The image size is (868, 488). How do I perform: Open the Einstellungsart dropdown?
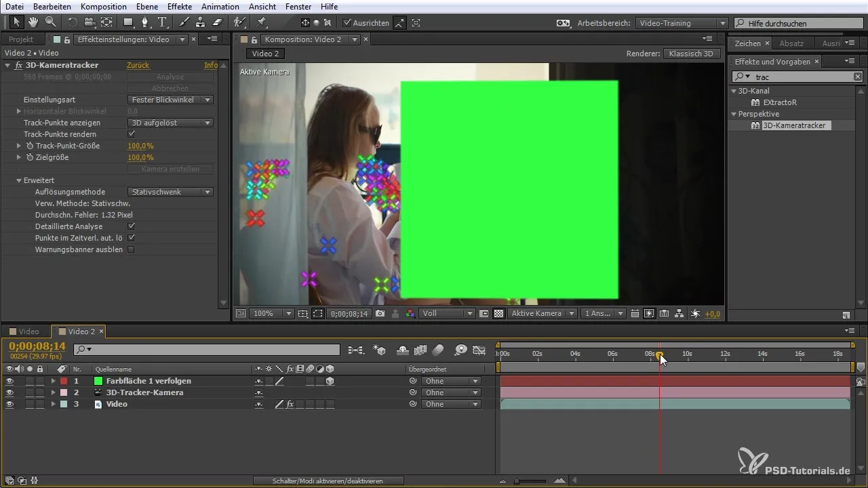point(171,100)
